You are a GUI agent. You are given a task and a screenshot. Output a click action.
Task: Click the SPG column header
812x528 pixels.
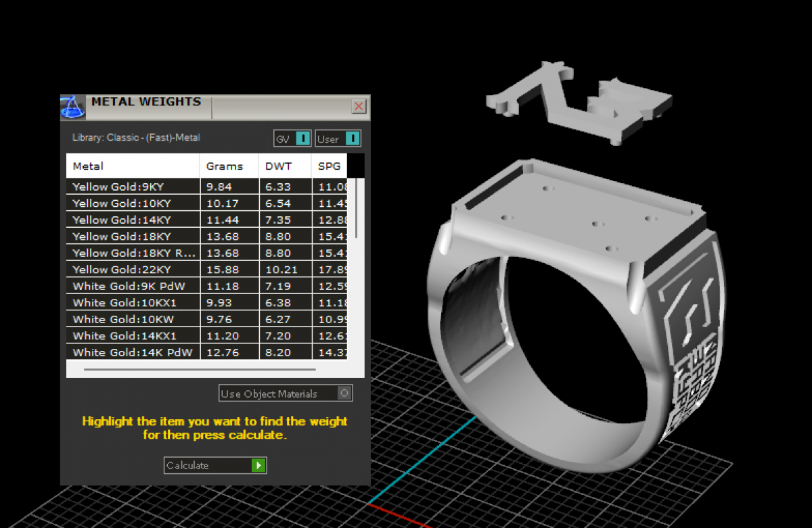click(x=329, y=166)
